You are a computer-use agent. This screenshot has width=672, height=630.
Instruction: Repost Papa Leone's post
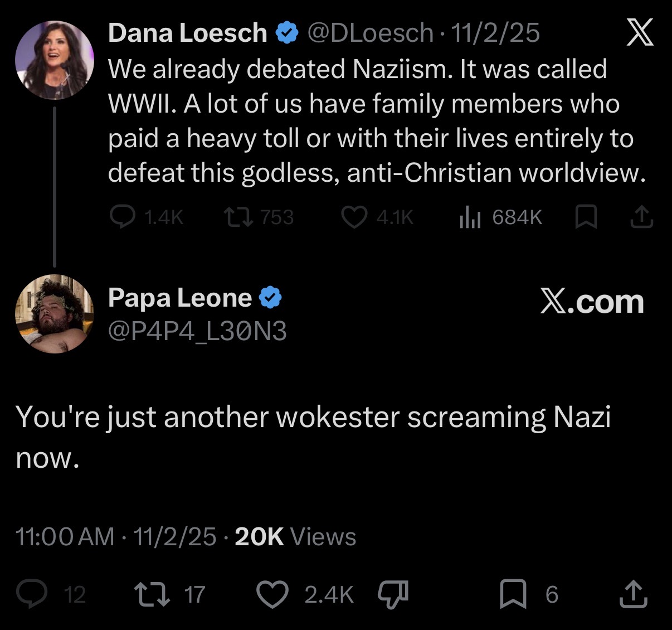pos(150,594)
